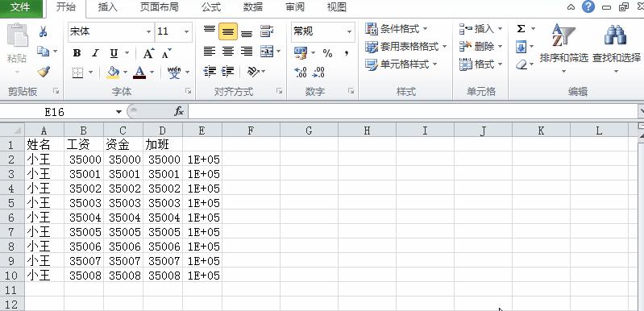Open 字体 group dialog launcher
Viewport: 644px width, 311px height.
[188, 91]
